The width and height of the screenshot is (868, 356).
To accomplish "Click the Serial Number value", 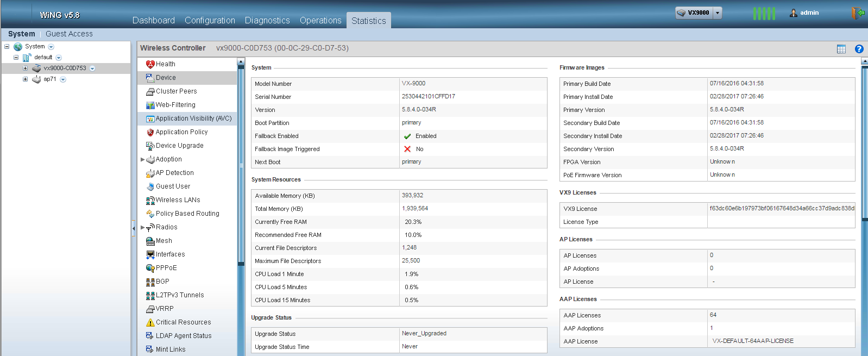I will click(x=429, y=97).
